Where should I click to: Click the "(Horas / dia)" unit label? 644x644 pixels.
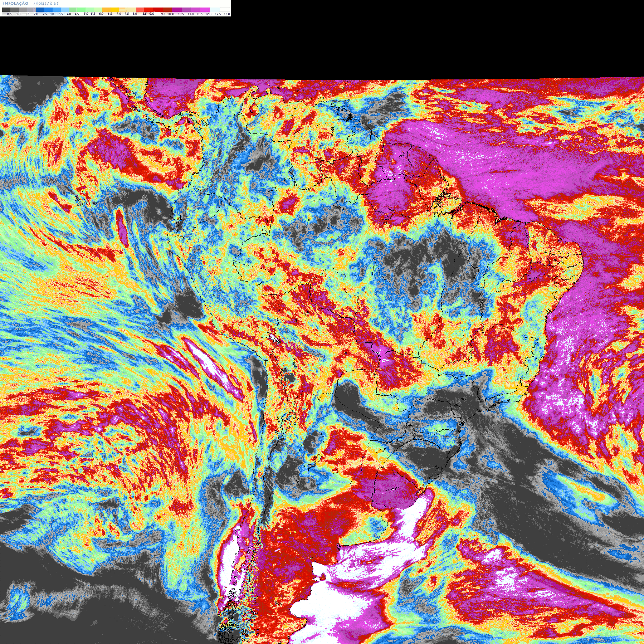[46, 3]
